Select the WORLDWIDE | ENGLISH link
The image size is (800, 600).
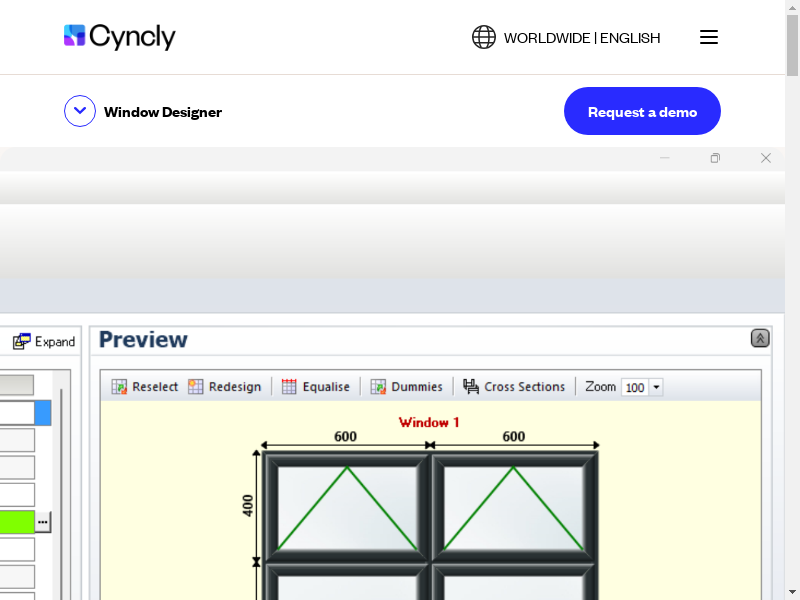tap(581, 38)
